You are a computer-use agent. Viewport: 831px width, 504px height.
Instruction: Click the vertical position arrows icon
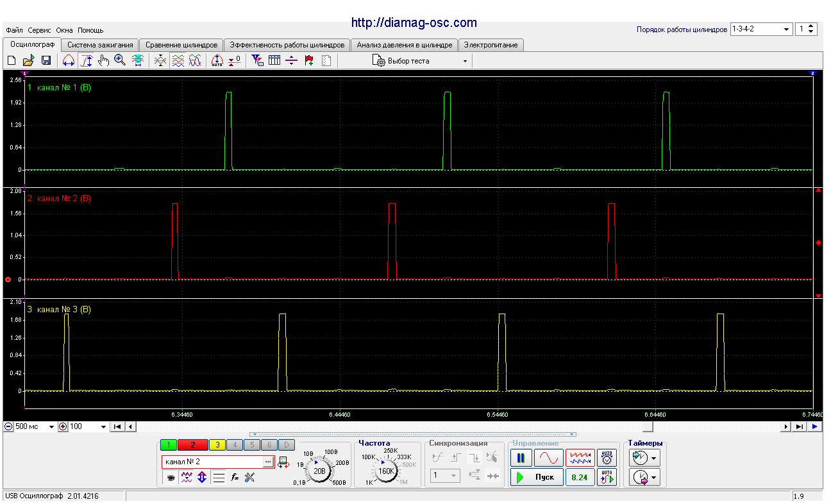click(202, 477)
